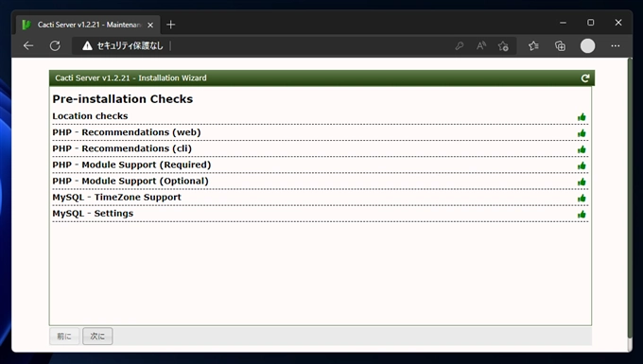643x364 pixels.
Task: Click the セキュリティ保護なし address bar label
Action: [x=130, y=46]
